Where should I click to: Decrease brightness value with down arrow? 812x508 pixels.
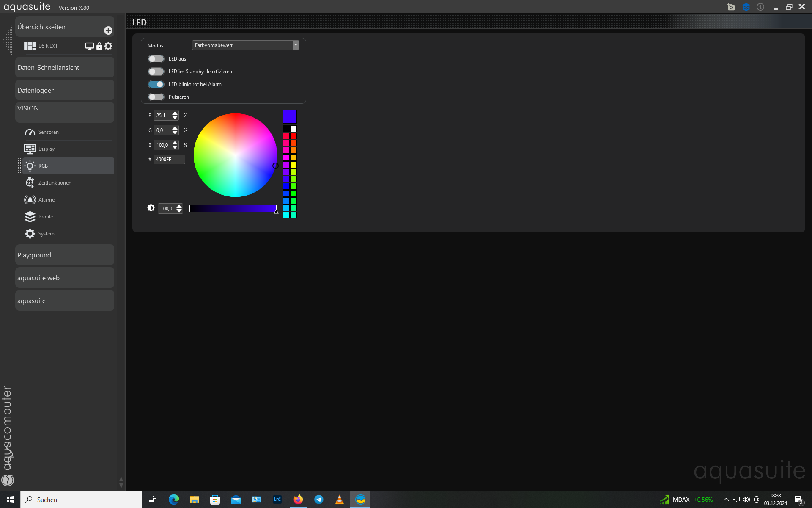coord(179,211)
